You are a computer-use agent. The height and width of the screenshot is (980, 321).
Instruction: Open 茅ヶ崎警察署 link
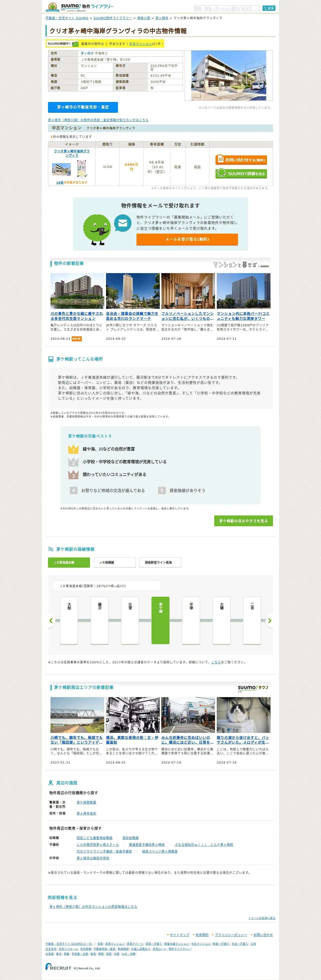tap(86, 802)
